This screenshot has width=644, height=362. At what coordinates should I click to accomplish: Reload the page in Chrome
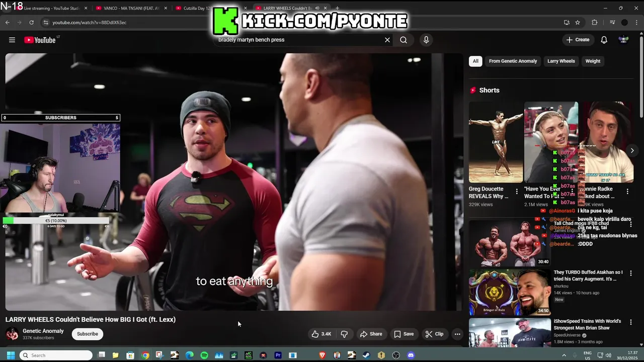tap(31, 22)
